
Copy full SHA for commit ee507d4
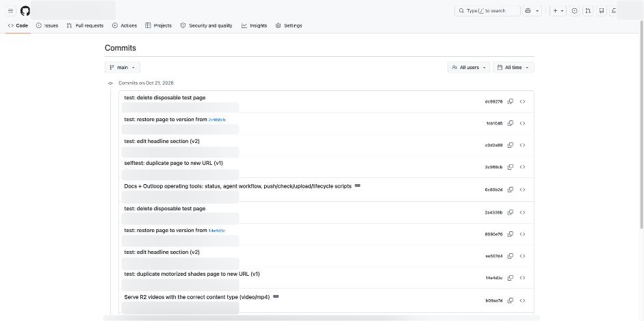click(x=510, y=256)
